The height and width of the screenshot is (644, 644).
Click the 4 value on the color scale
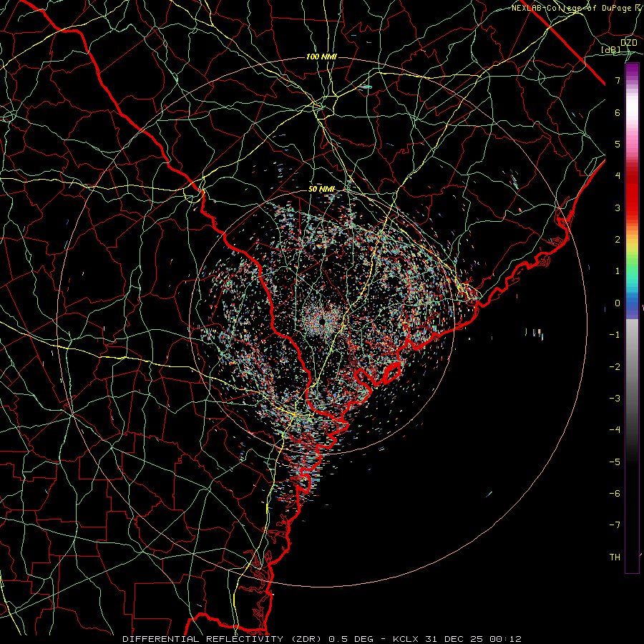(x=618, y=176)
